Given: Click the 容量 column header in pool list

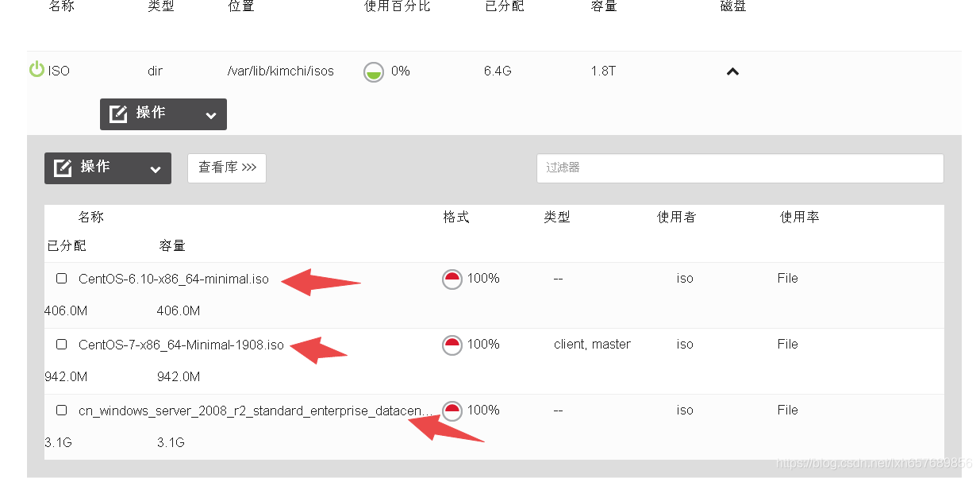Looking at the screenshot, I should (x=604, y=6).
